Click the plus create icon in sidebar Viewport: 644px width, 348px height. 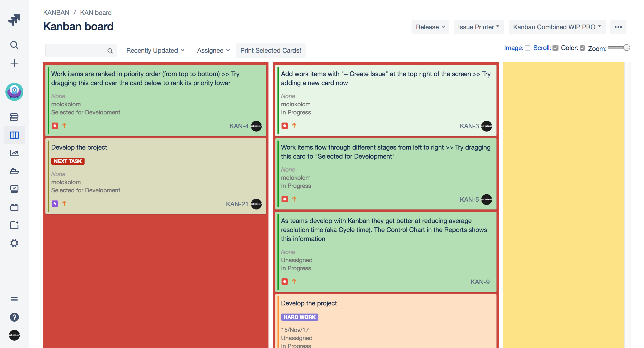[x=14, y=63]
